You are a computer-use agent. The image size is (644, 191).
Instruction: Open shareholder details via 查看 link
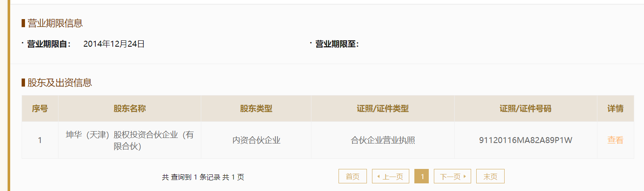coord(615,140)
